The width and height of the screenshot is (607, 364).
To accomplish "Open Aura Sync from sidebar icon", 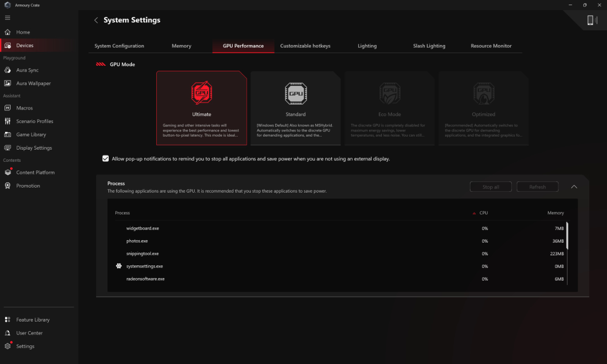I will (x=8, y=70).
